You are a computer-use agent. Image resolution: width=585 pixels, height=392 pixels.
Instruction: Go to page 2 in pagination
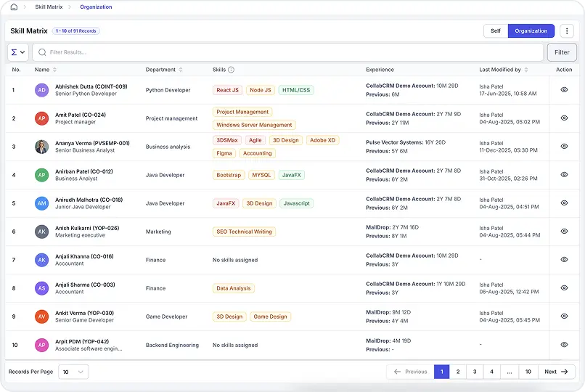coord(458,372)
